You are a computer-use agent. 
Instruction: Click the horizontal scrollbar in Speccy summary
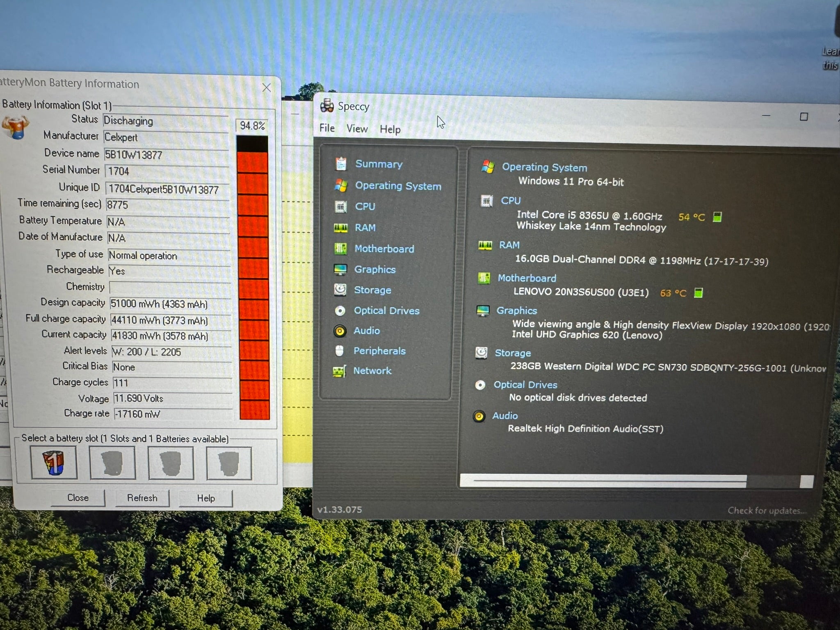click(x=637, y=481)
